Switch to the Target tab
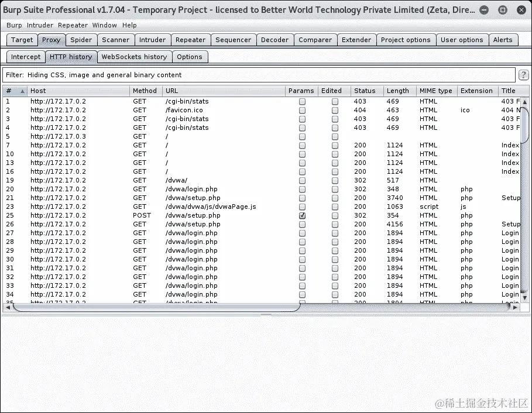Screen dimensions: 532x413 pyautogui.click(x=22, y=40)
